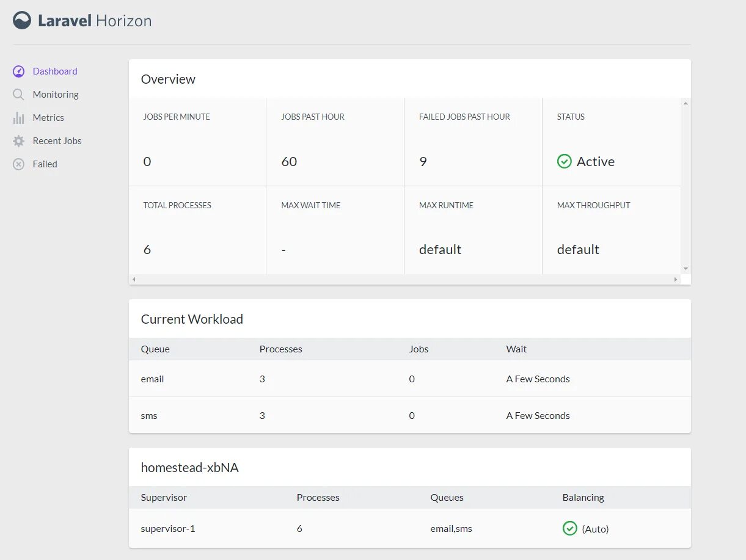Select the sms queue row name

[149, 416]
